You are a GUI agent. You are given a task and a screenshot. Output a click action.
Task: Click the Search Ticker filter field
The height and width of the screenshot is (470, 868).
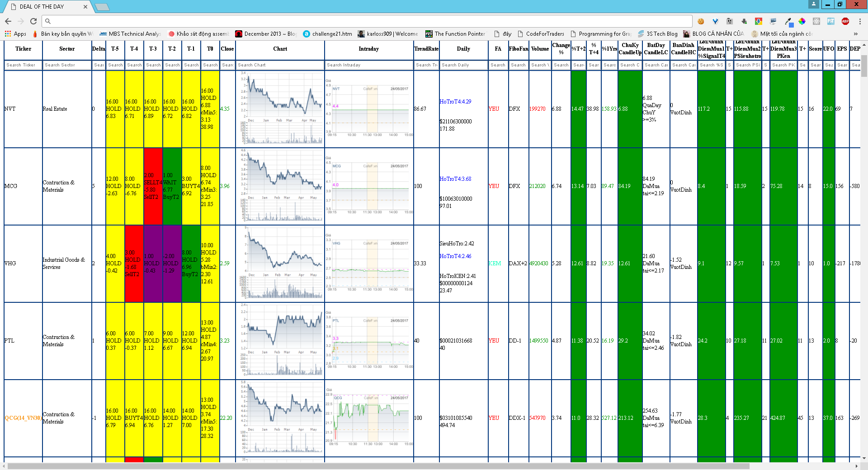[23, 65]
